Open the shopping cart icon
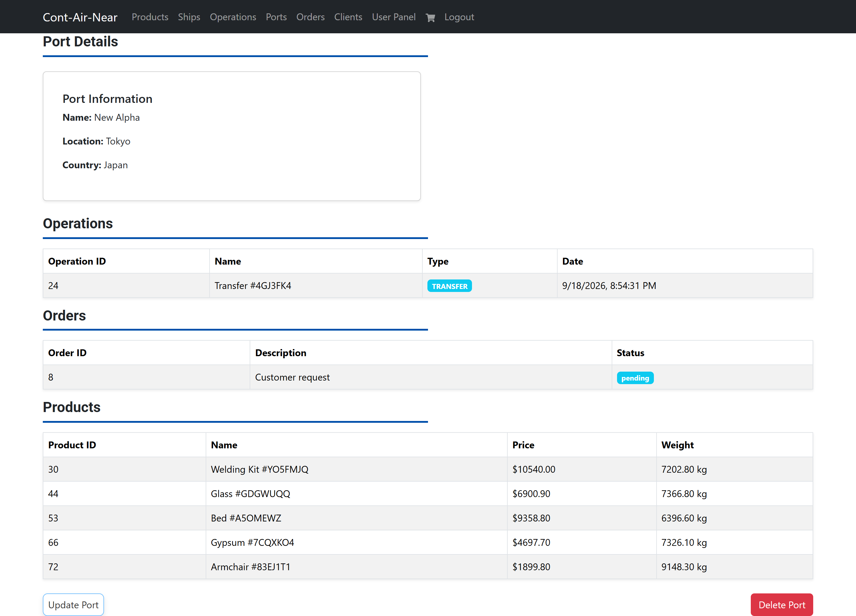 (430, 17)
